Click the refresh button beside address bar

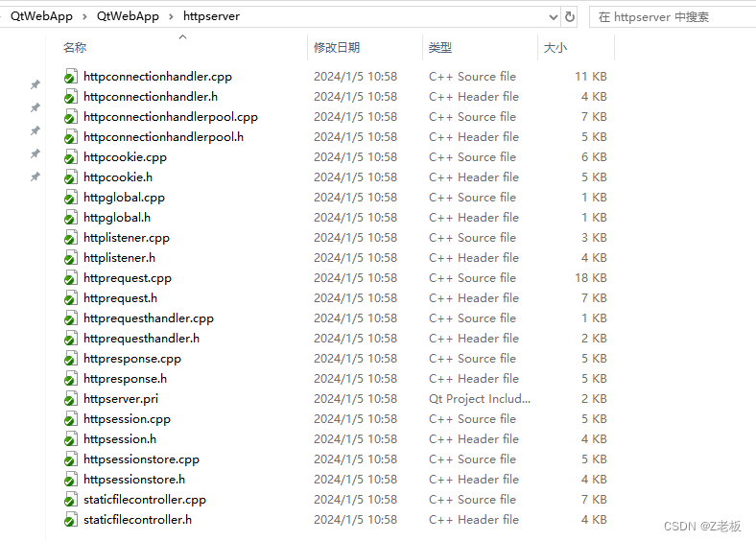point(570,17)
